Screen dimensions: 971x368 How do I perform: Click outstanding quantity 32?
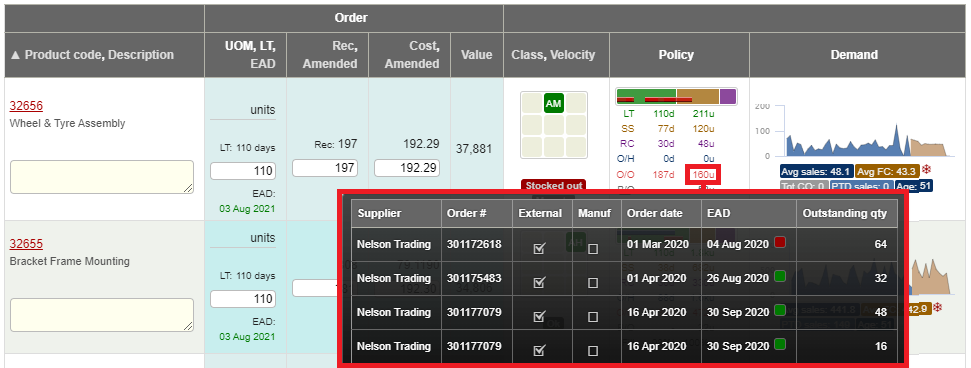[x=881, y=278]
